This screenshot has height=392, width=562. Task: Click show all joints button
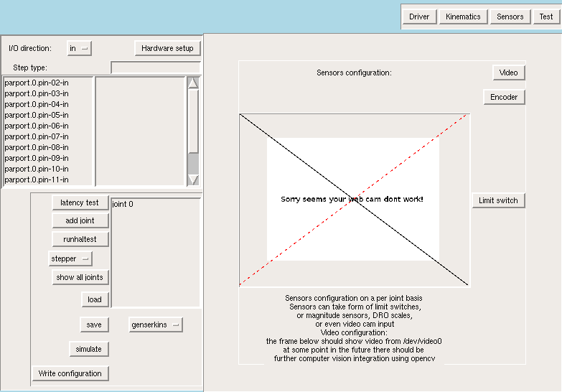pos(80,277)
